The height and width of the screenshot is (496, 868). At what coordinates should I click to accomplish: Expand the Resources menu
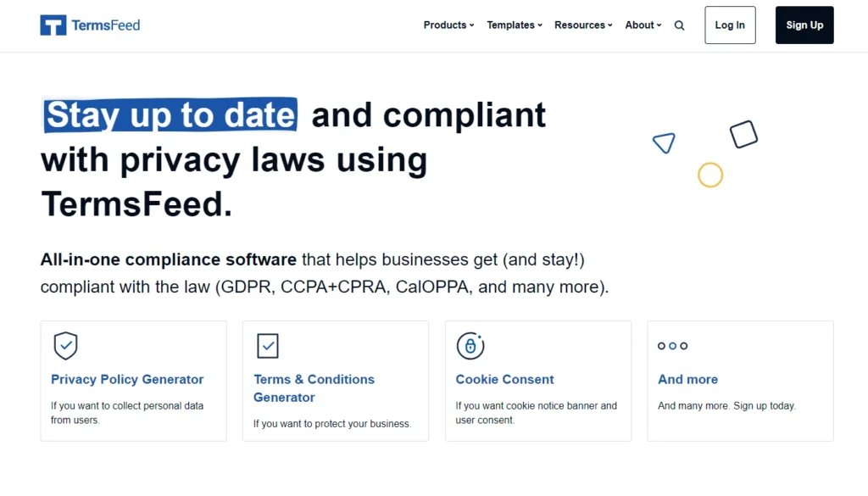tap(583, 25)
